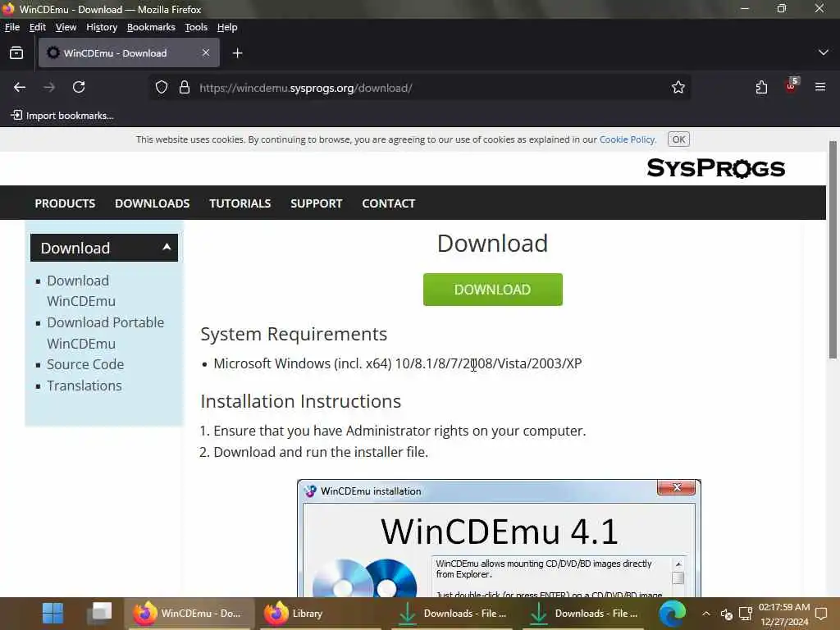Screen dimensions: 840x630
Task: Dismiss cookie notice with OK button
Action: point(678,139)
